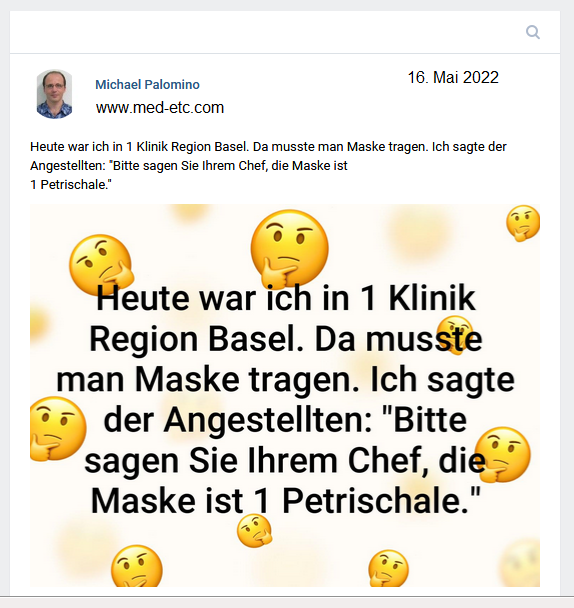Click the cut-off emoji at the image's bottom left
The width and height of the screenshot is (574, 608).
tap(137, 566)
